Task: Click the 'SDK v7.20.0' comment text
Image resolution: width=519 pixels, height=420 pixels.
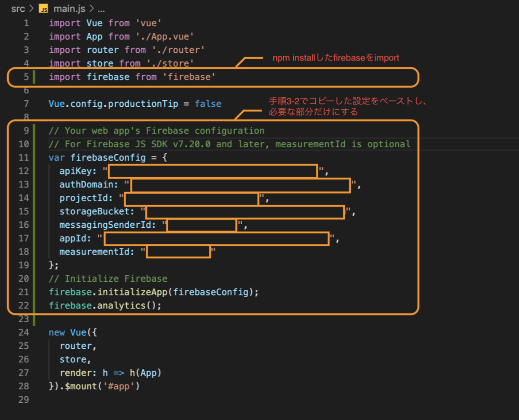Action: click(x=181, y=144)
